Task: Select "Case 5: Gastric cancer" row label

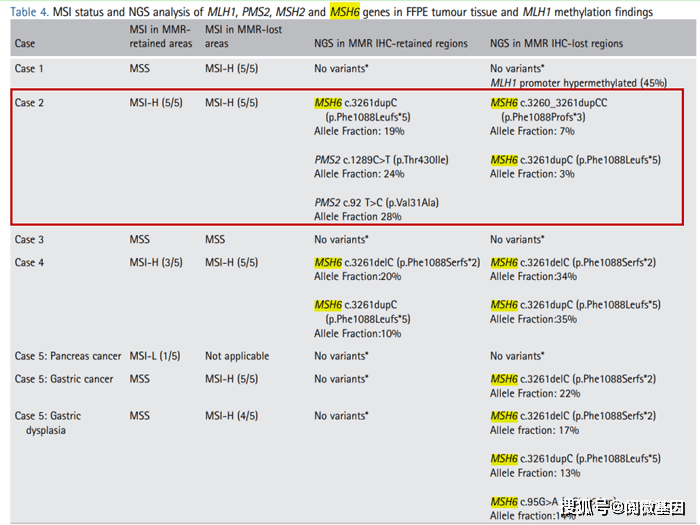Action: (x=64, y=379)
